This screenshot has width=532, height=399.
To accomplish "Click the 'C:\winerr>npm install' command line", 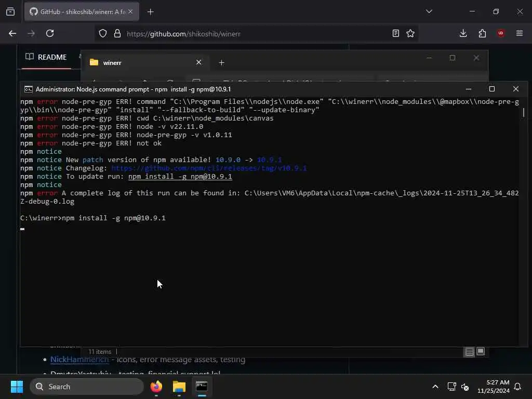I will coord(93,218).
